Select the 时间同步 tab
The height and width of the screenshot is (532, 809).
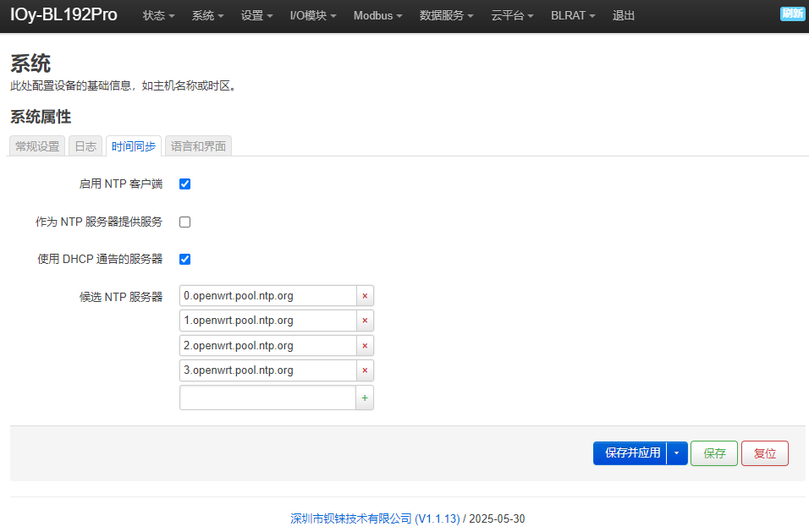pyautogui.click(x=134, y=146)
